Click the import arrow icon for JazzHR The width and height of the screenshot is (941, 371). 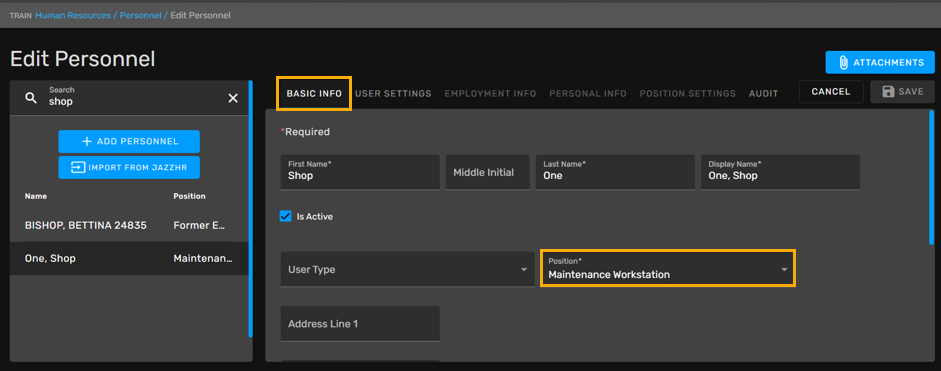coord(78,167)
